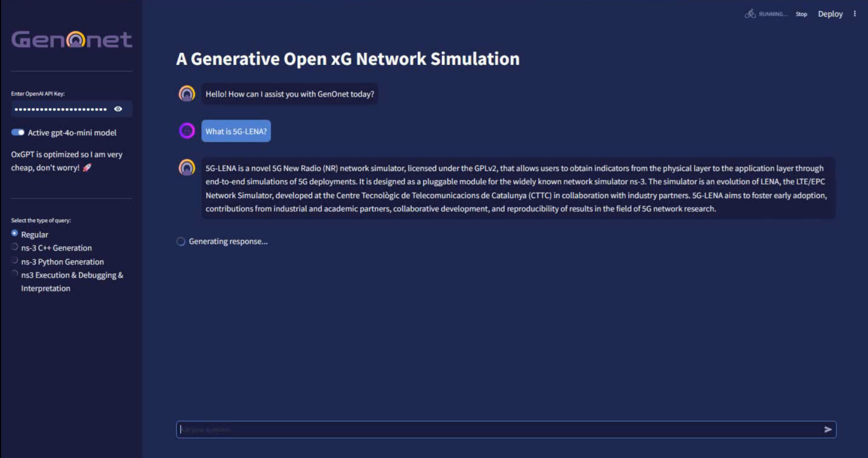The image size is (868, 458).
Task: Click the purple user avatar icon
Action: click(187, 131)
